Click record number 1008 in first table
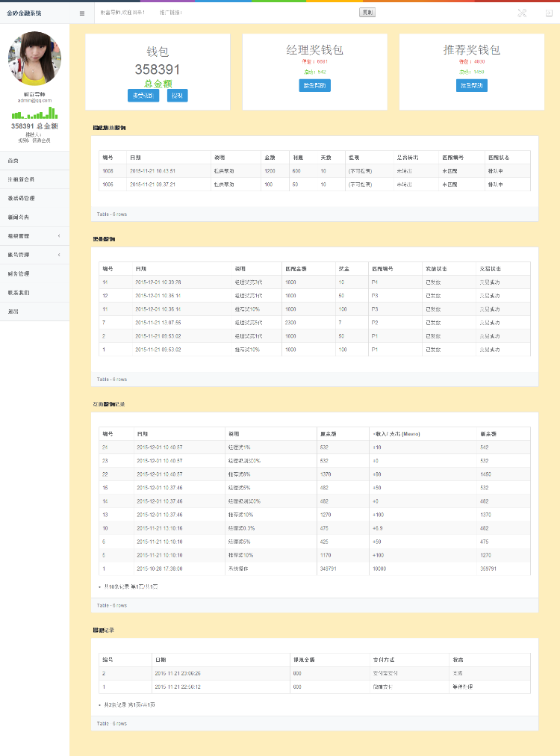Screen dimensions: 560x756 click(108, 171)
